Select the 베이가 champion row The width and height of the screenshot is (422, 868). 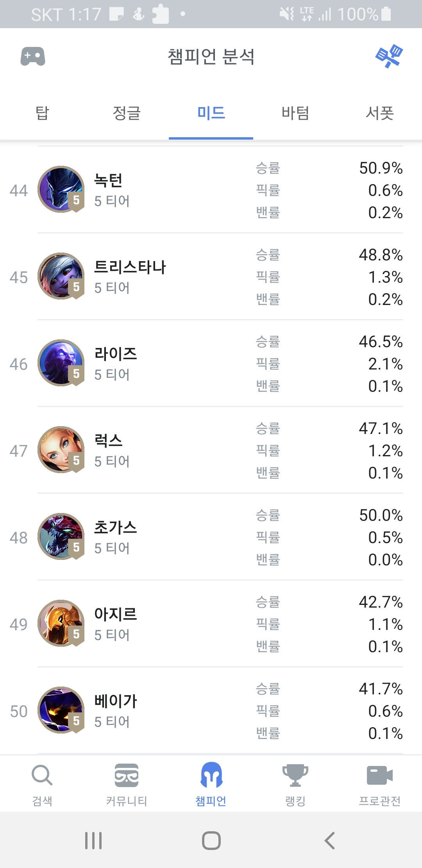click(x=211, y=710)
